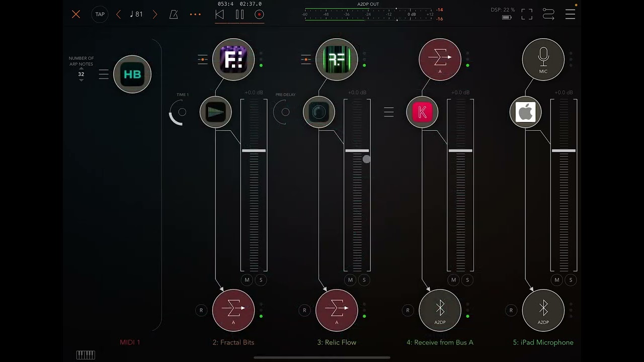The width and height of the screenshot is (644, 362).
Task: Click Receive from Bus A fader handle
Action: click(x=460, y=150)
